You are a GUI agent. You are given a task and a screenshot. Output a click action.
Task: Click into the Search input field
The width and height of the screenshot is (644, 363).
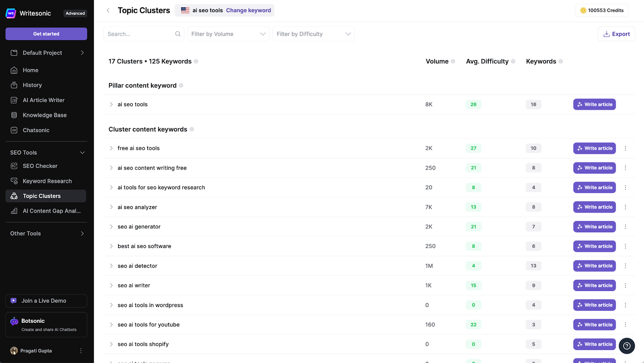(x=144, y=34)
